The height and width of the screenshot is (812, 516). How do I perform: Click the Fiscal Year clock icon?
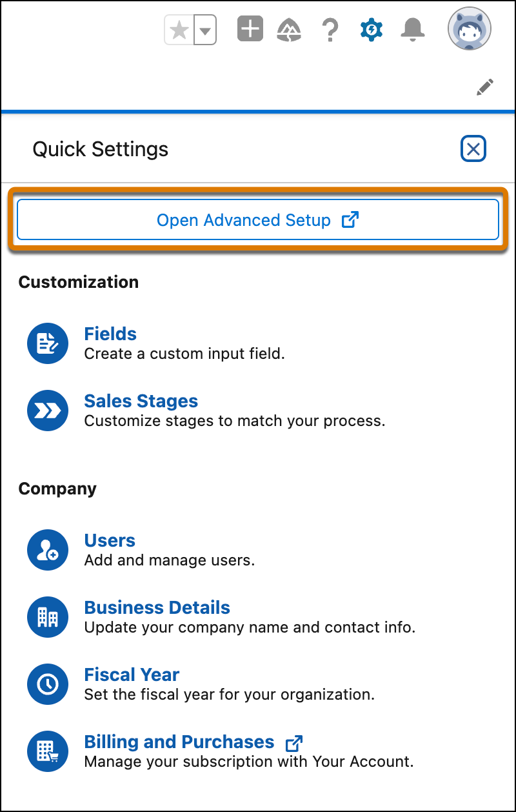48,684
